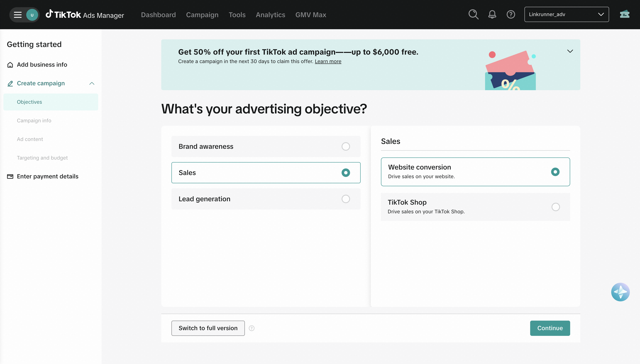Click the user avatar badge
This screenshot has width=640, height=364.
[32, 15]
